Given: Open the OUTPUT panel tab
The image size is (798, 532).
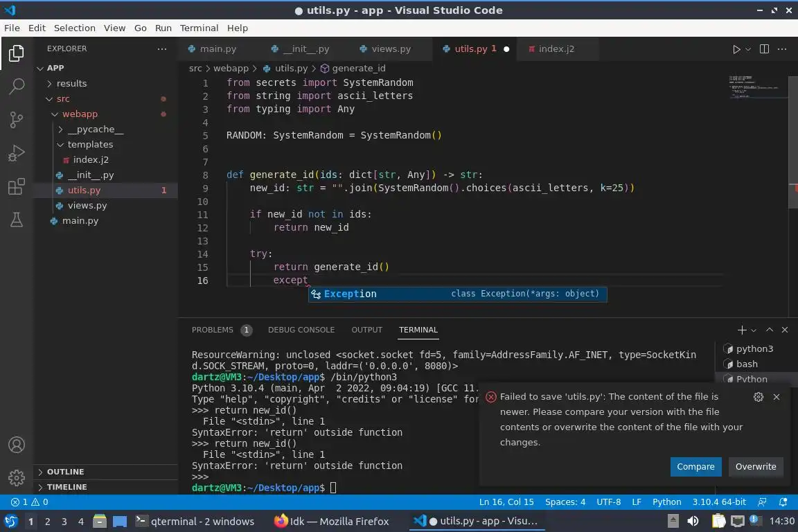Looking at the screenshot, I should click(x=366, y=330).
